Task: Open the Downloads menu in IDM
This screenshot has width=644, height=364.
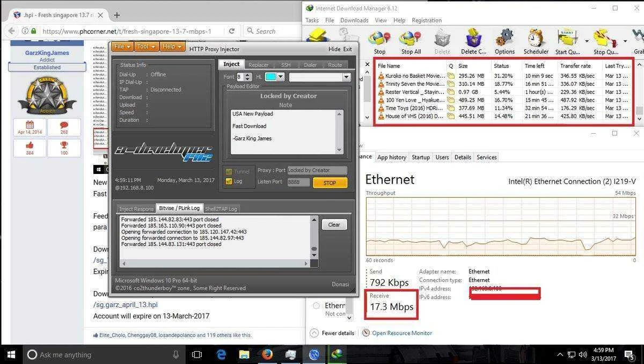Action: coord(354,20)
